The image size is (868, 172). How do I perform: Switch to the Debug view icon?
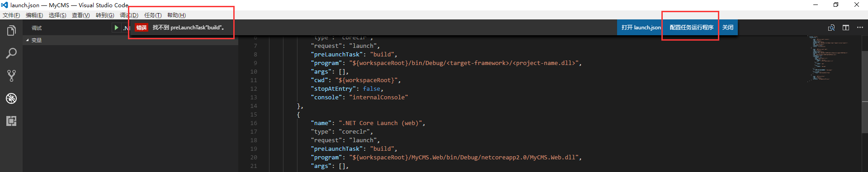pos(11,98)
